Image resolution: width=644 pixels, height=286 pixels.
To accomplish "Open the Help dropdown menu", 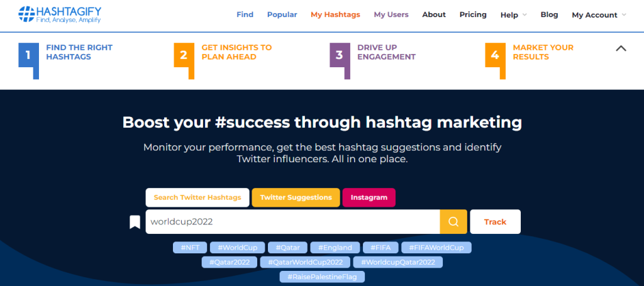I will pyautogui.click(x=513, y=15).
